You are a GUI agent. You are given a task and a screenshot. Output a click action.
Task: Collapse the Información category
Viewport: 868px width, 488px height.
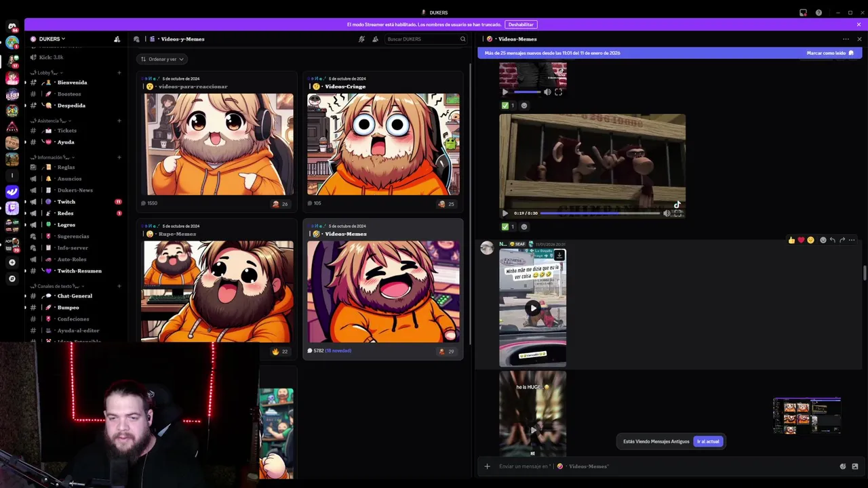point(56,157)
